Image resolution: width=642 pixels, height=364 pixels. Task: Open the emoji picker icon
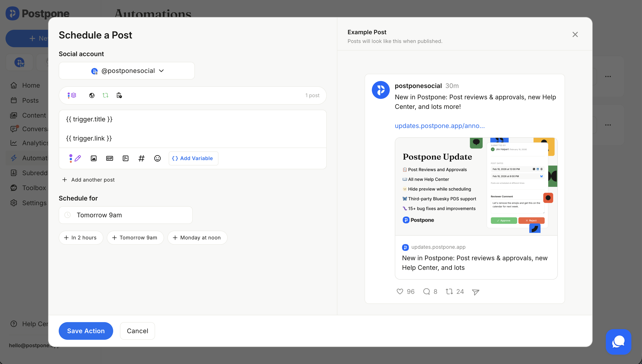157,158
